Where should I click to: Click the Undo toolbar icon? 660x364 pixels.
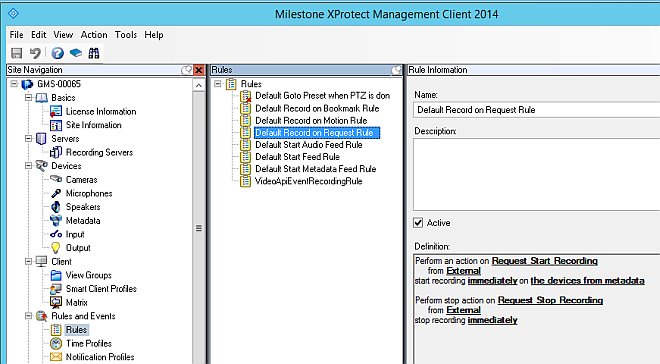35,53
